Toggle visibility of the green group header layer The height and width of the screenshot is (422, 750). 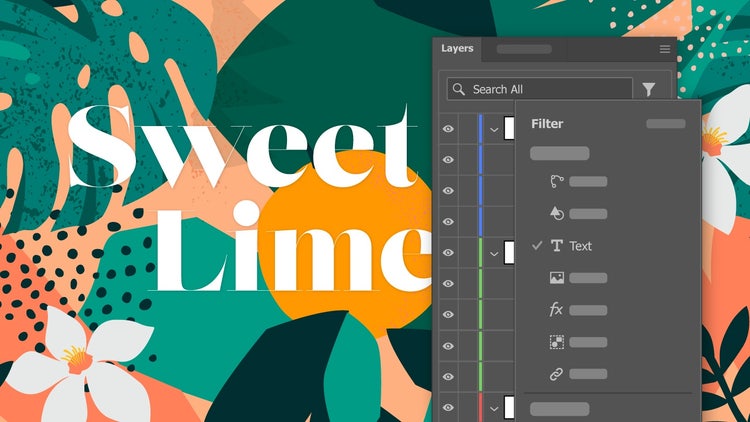click(448, 254)
